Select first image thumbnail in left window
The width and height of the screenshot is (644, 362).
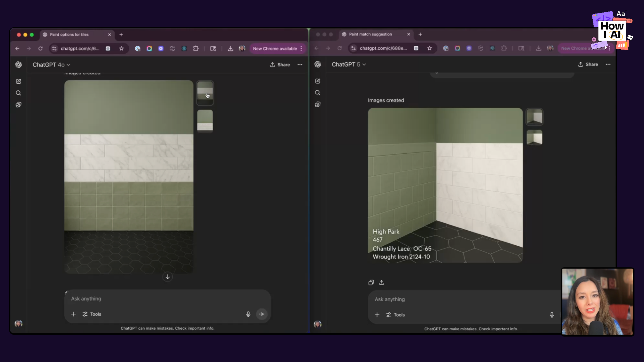coord(205,93)
